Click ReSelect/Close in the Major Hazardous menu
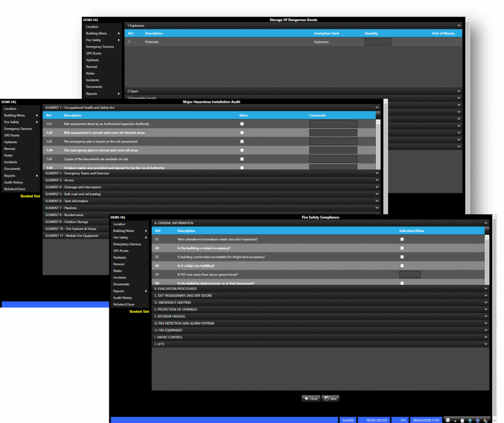This screenshot has height=423, width=504. pos(14,189)
